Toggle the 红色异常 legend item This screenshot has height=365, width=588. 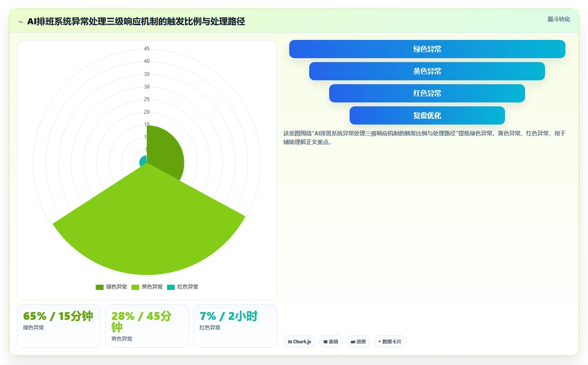point(182,287)
